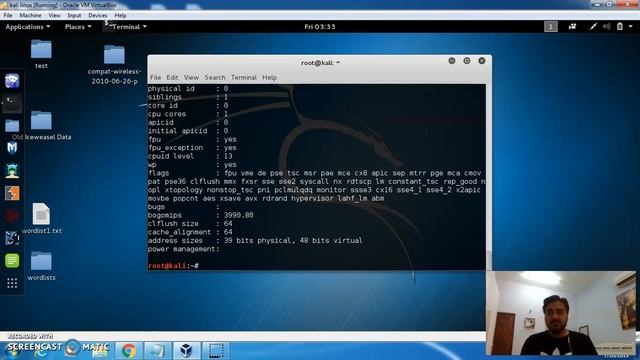
Task: Open the Files manager dock icon
Action: click(12, 125)
